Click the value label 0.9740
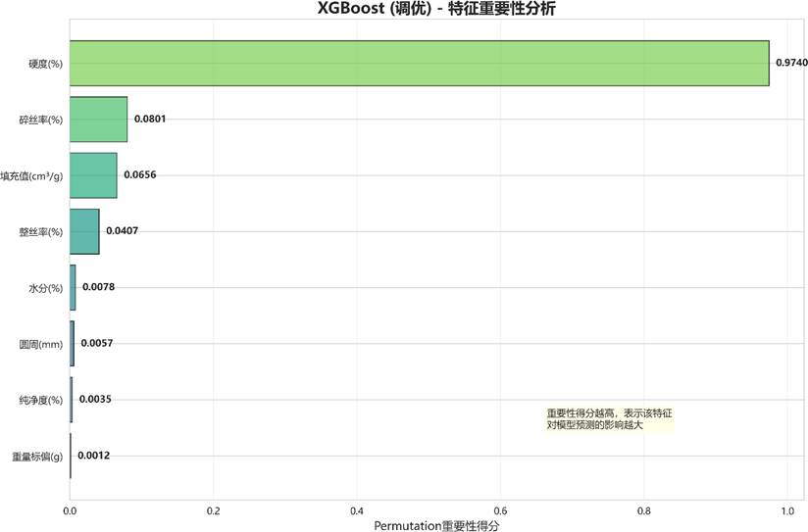This screenshot has width=808, height=532. tap(791, 63)
